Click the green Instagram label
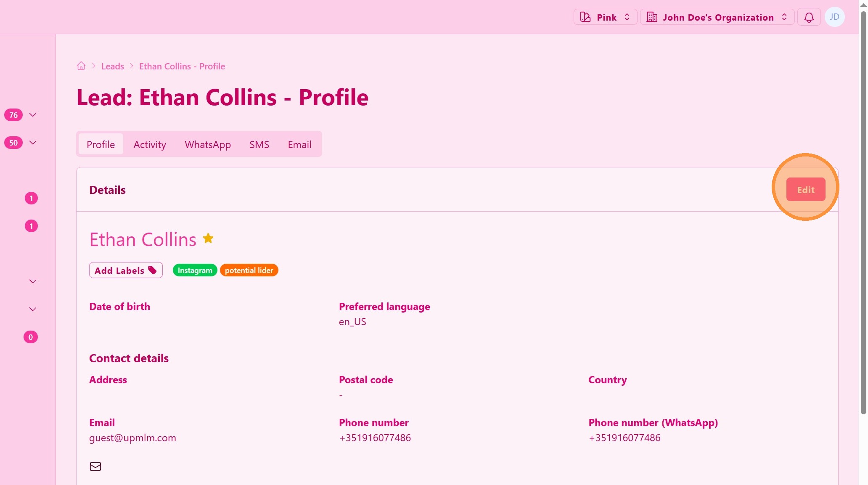Image resolution: width=868 pixels, height=485 pixels. (195, 270)
